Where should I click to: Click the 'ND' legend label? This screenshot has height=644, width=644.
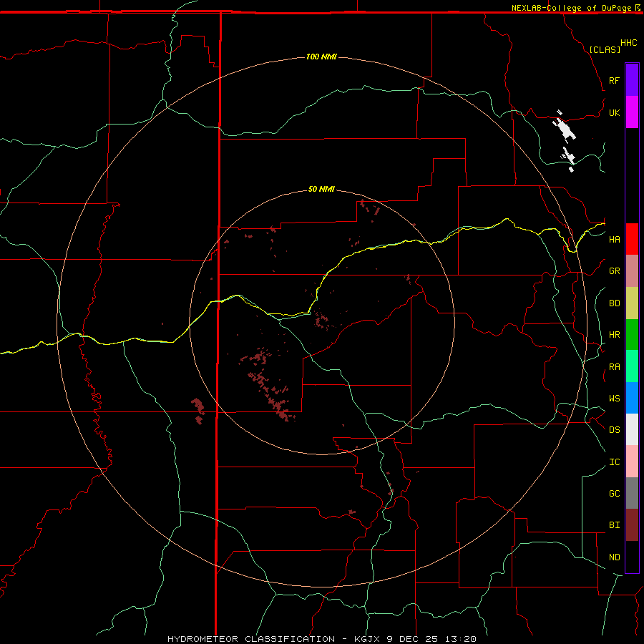tap(614, 557)
